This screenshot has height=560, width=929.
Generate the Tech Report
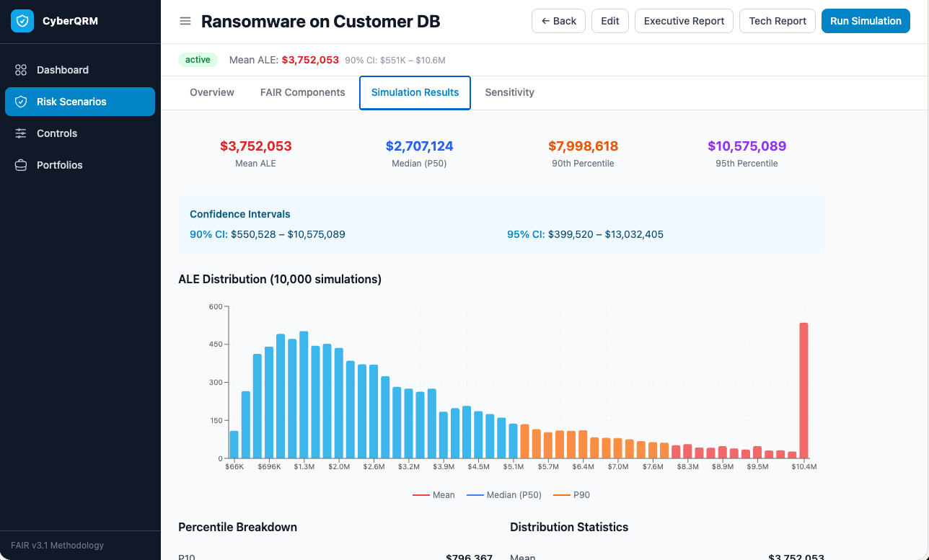[778, 21]
